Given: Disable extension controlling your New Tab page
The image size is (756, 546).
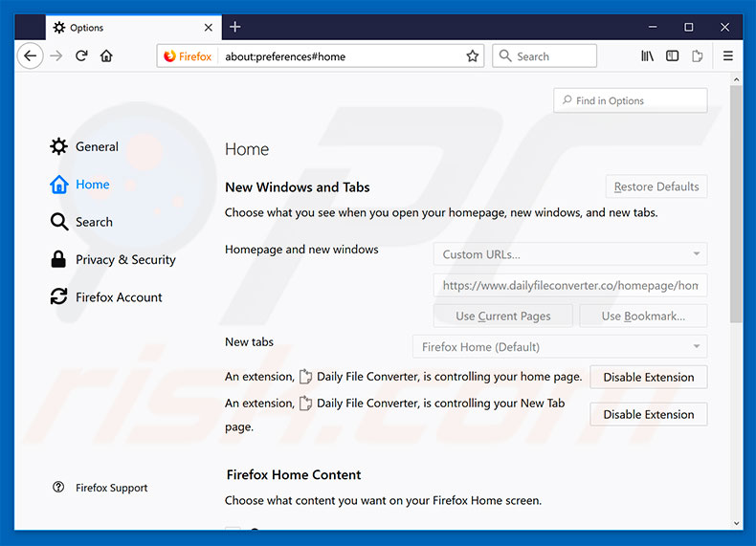Looking at the screenshot, I should 649,414.
